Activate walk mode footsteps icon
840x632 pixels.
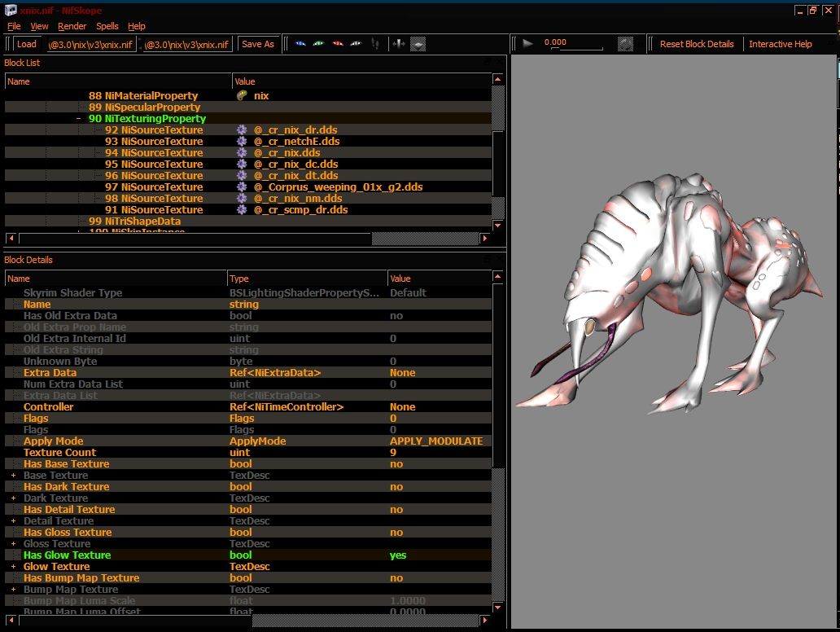pos(375,44)
